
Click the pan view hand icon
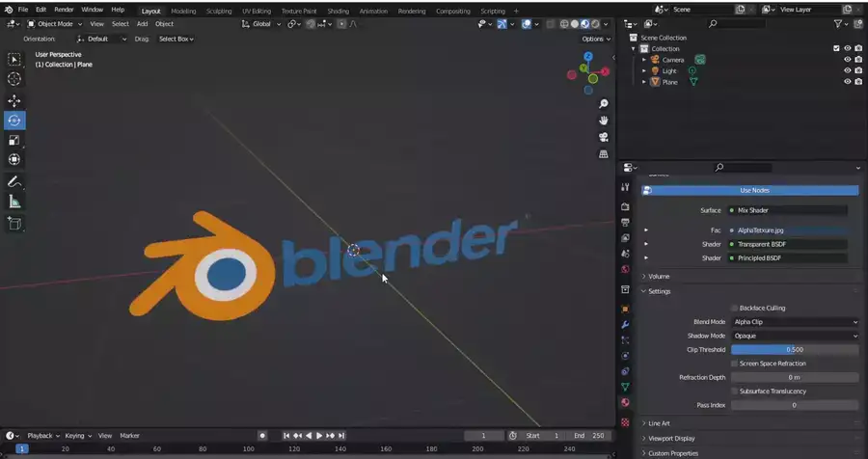coord(604,121)
